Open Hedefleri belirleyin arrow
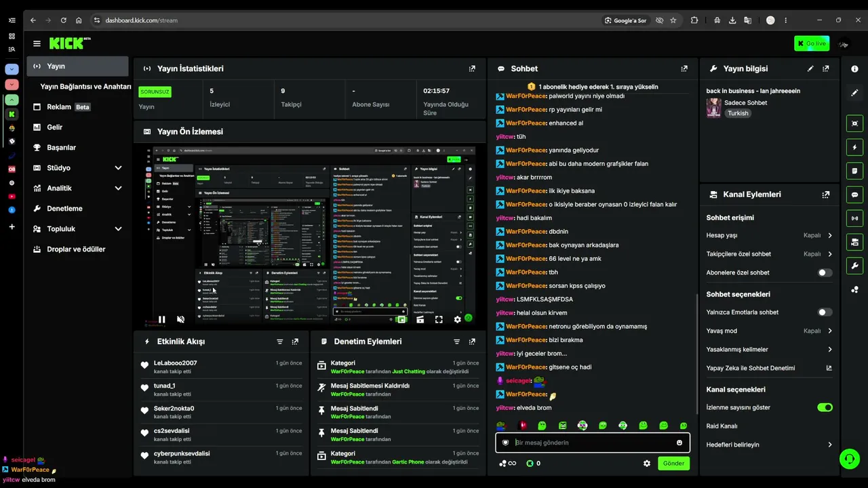868x488 pixels. click(x=829, y=445)
